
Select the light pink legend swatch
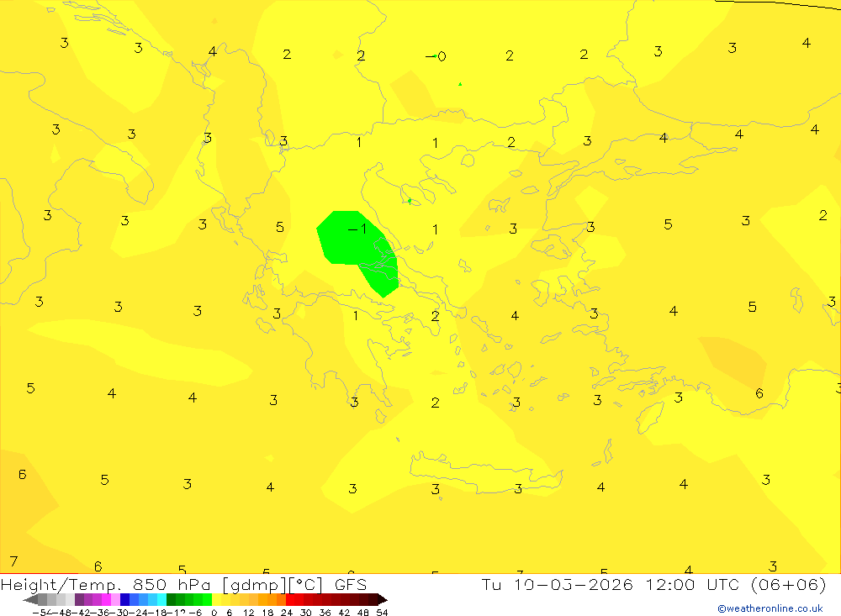click(115, 600)
